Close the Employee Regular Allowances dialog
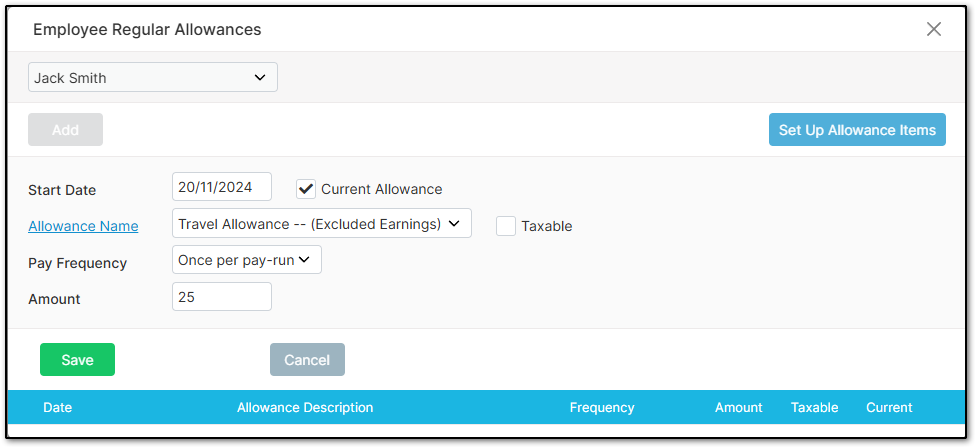976x448 pixels. coord(934,29)
